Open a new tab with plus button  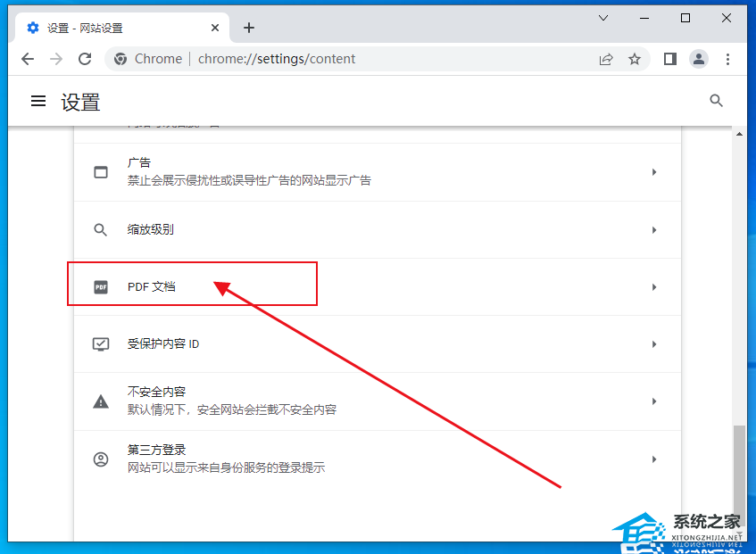[x=249, y=28]
